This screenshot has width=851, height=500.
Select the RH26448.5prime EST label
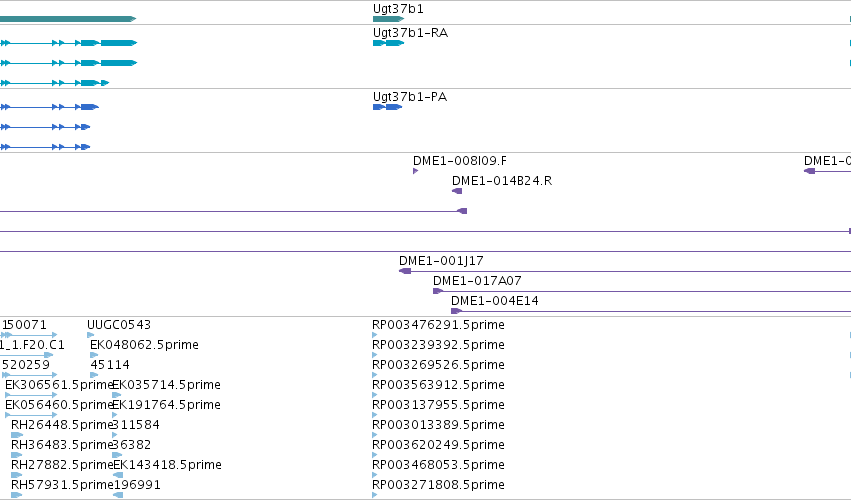tap(62, 425)
